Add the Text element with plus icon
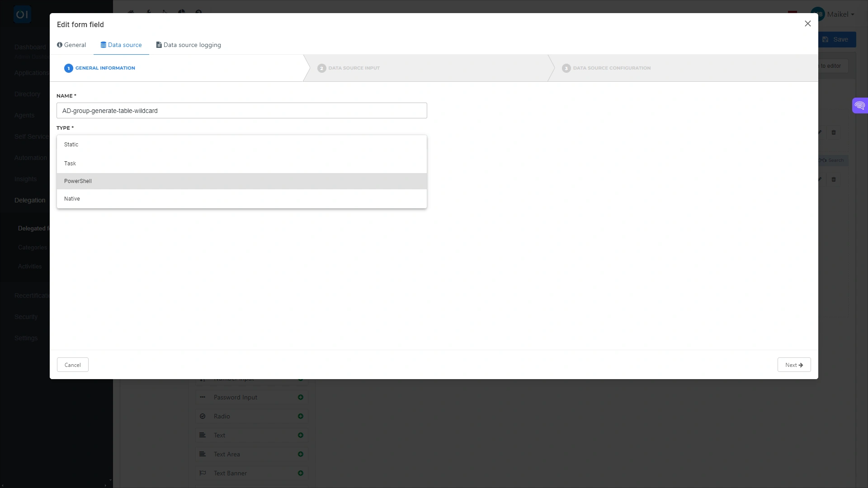 (301, 435)
